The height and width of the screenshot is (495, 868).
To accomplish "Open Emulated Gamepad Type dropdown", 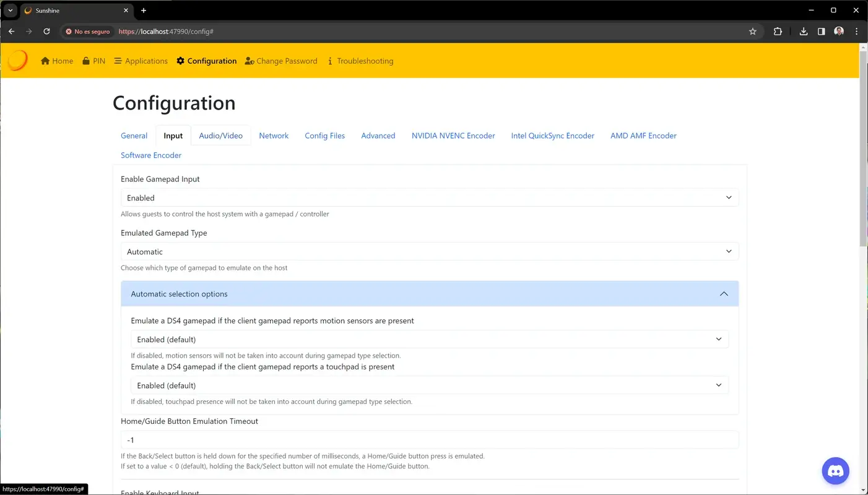I will [430, 252].
